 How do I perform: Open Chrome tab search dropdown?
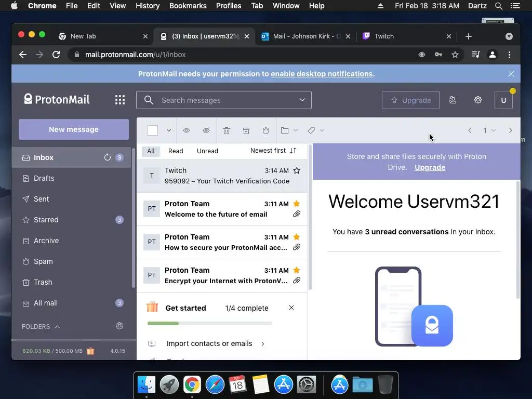click(509, 36)
